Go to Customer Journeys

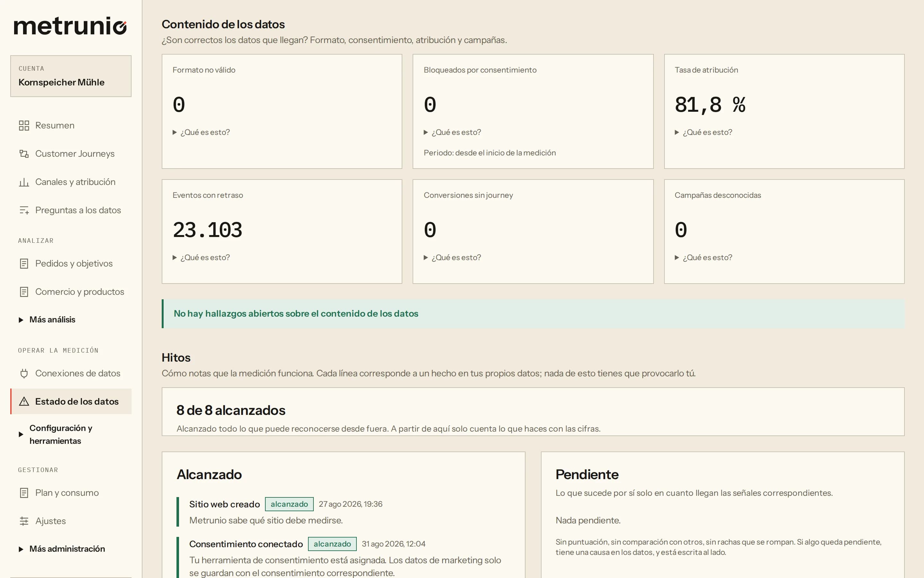(71, 154)
